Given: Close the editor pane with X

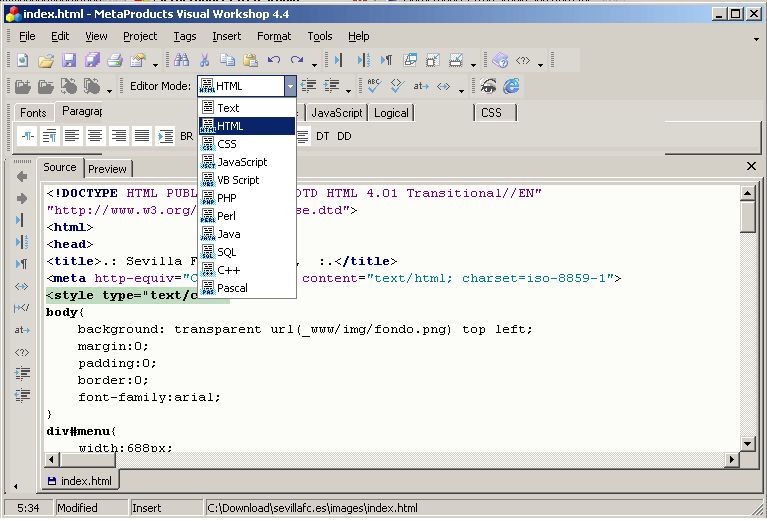Looking at the screenshot, I should [x=752, y=166].
